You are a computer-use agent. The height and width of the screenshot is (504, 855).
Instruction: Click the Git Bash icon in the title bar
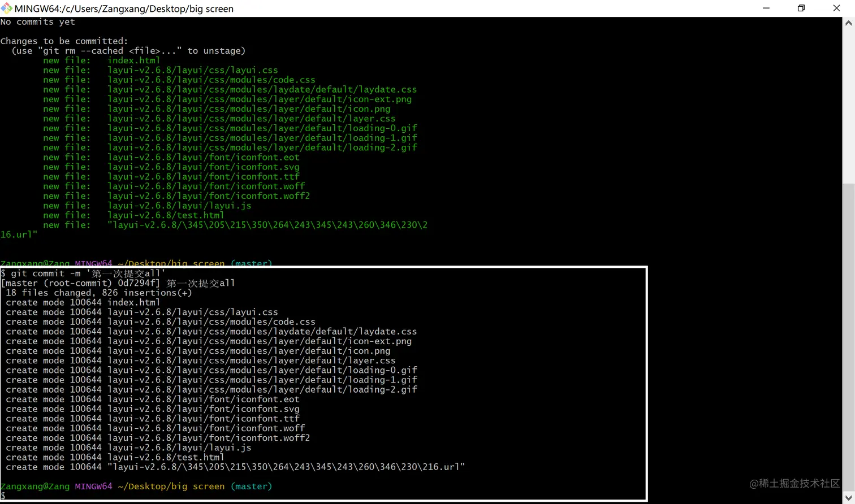6,8
